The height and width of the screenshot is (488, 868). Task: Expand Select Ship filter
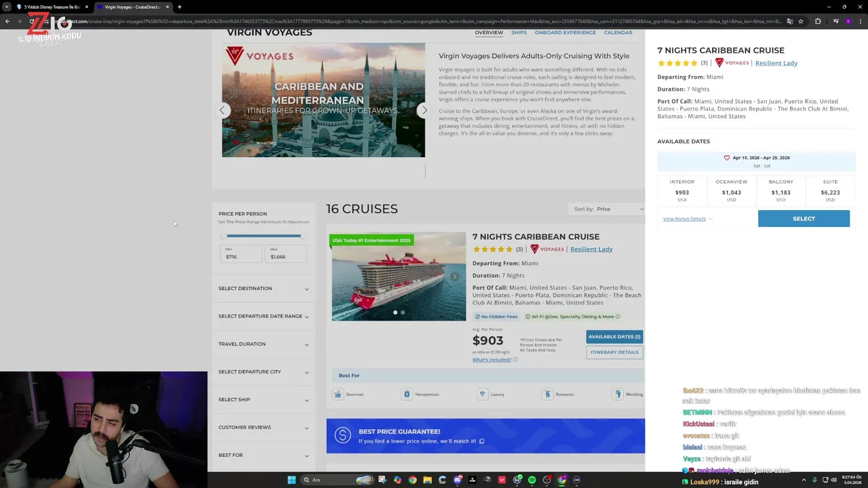point(263,400)
